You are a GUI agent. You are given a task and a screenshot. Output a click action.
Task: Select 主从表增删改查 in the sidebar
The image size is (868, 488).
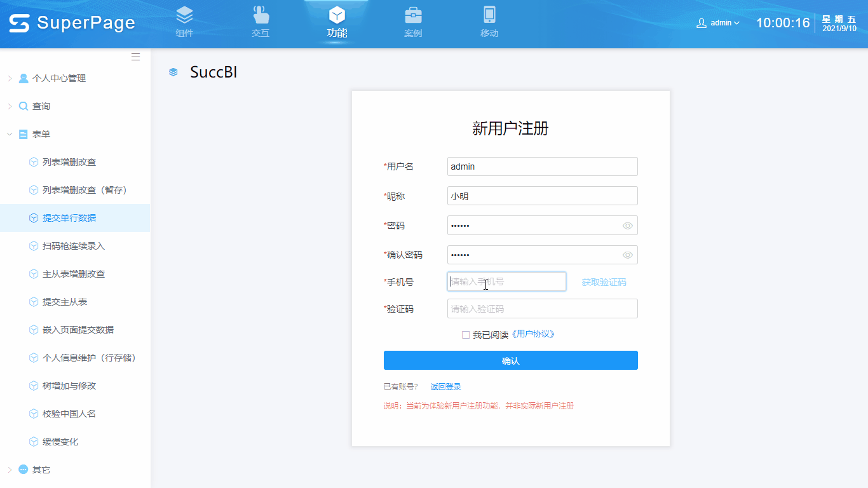click(x=70, y=273)
